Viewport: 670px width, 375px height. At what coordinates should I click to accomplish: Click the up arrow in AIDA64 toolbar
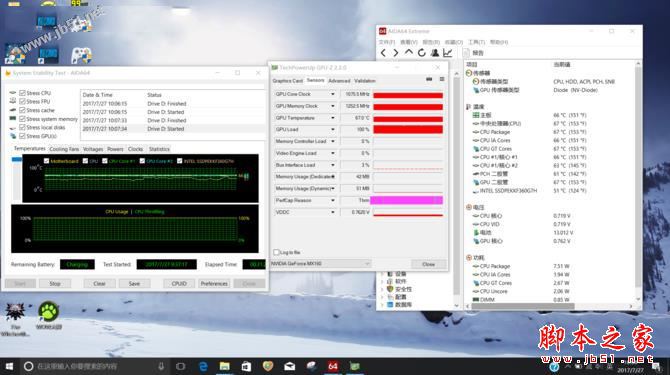tap(408, 53)
